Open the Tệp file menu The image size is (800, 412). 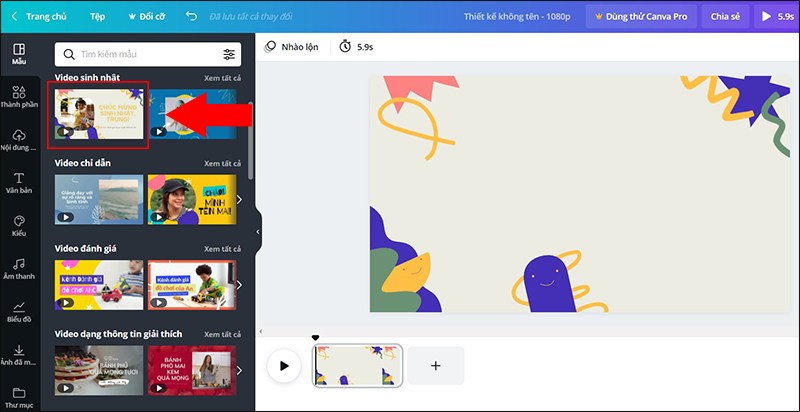(97, 16)
